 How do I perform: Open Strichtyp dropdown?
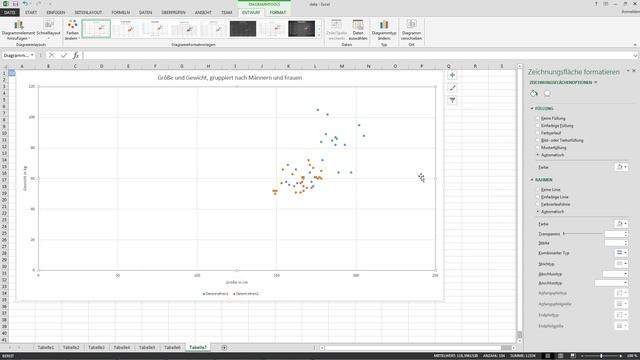pos(622,264)
